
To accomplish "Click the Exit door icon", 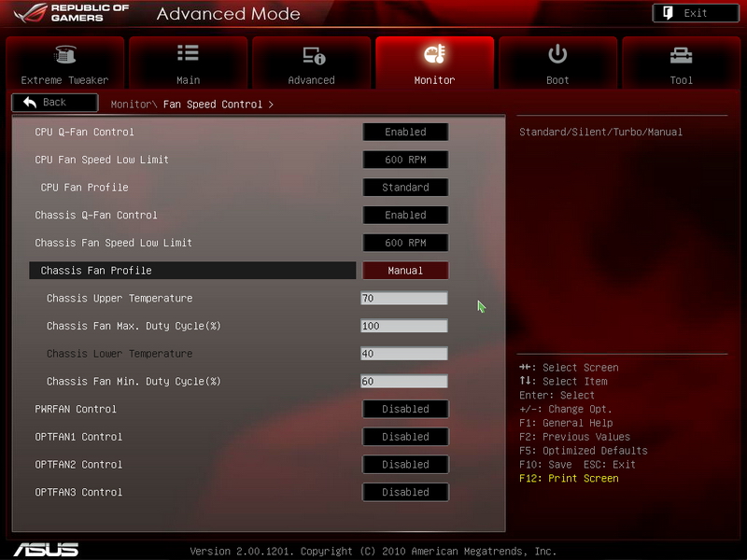I will click(x=668, y=13).
